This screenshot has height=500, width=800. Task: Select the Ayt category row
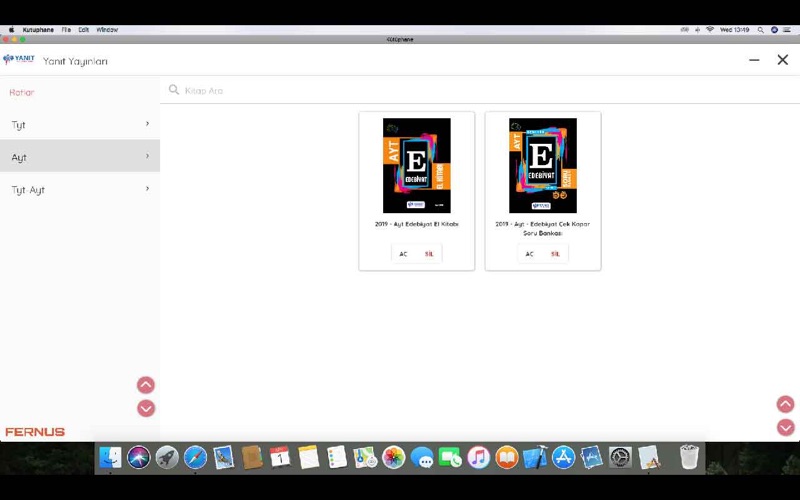pos(80,156)
